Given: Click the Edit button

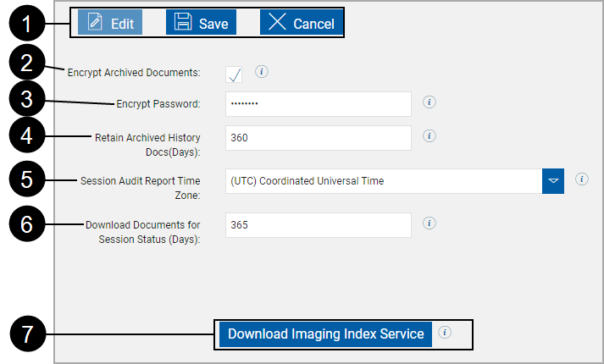Looking at the screenshot, I should click(x=110, y=22).
